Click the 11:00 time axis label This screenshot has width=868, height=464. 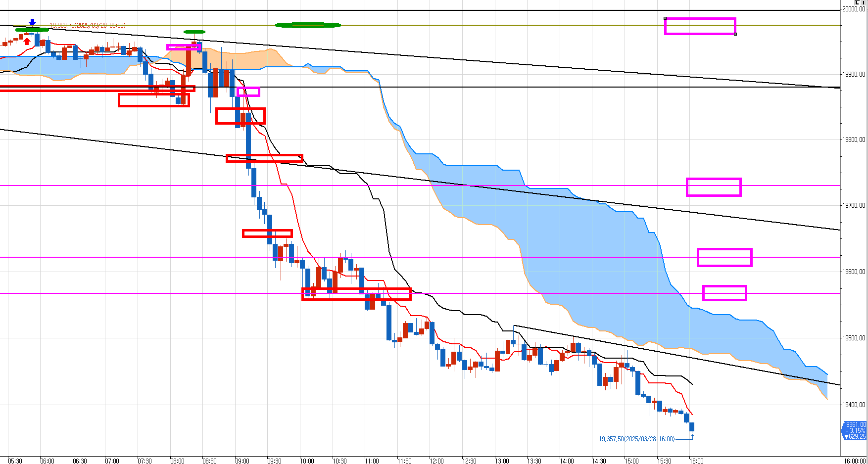[x=372, y=461]
